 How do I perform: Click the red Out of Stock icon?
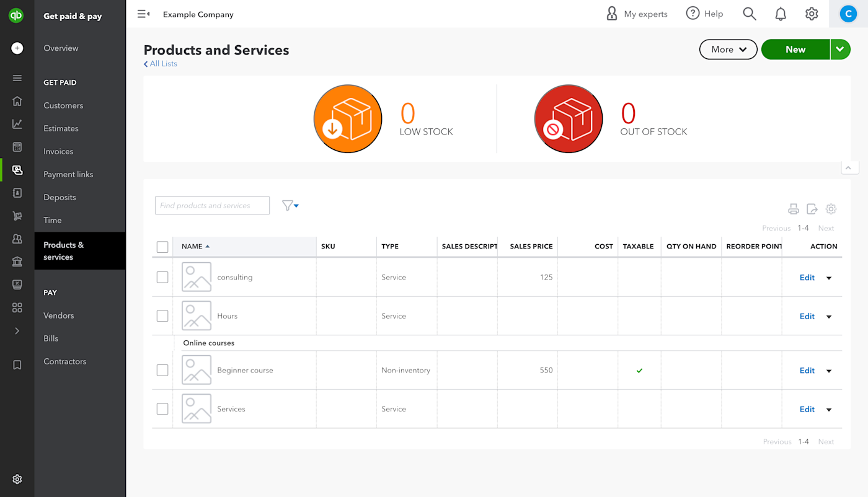pyautogui.click(x=569, y=119)
